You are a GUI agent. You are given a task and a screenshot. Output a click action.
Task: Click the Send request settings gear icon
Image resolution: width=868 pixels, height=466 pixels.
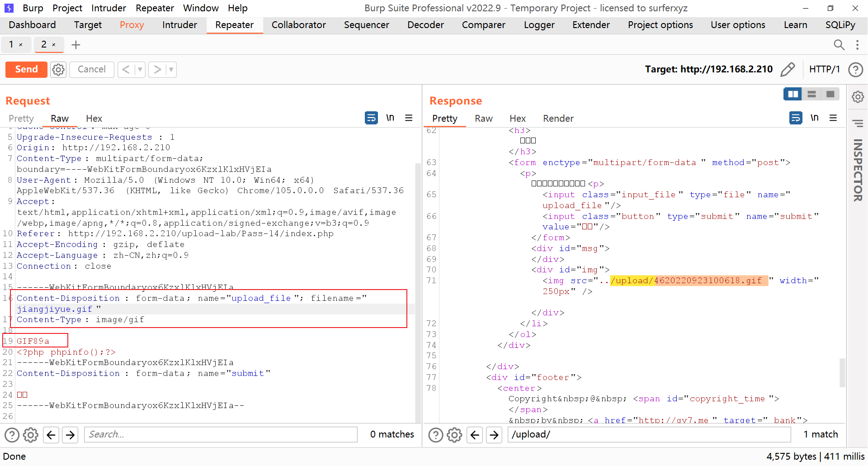pos(58,70)
